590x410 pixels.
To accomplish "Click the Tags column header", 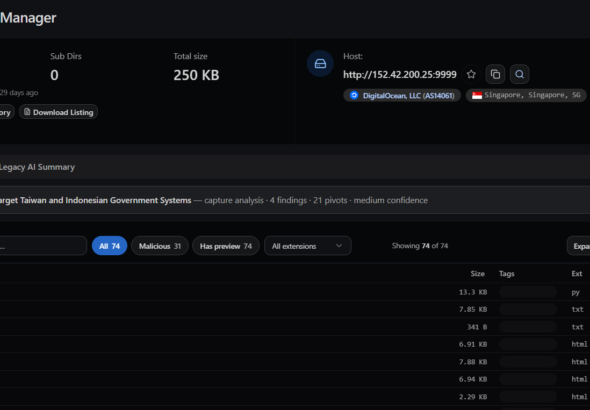I will point(506,274).
